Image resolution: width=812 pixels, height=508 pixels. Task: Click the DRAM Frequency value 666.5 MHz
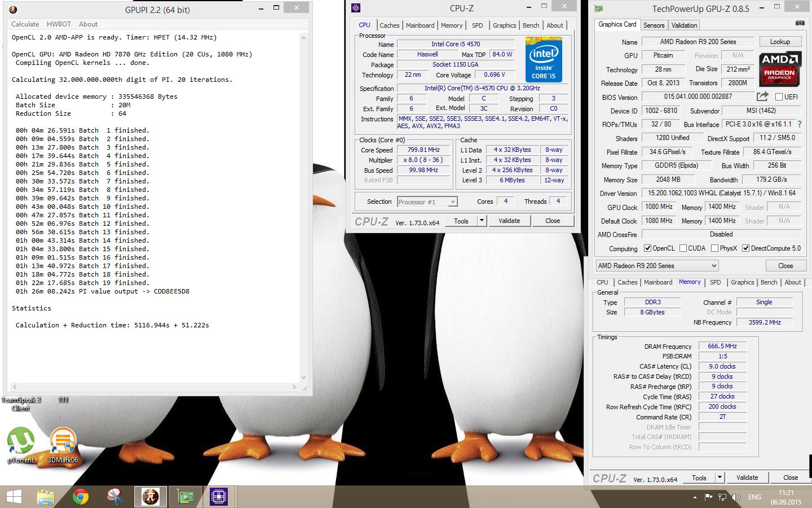(722, 347)
